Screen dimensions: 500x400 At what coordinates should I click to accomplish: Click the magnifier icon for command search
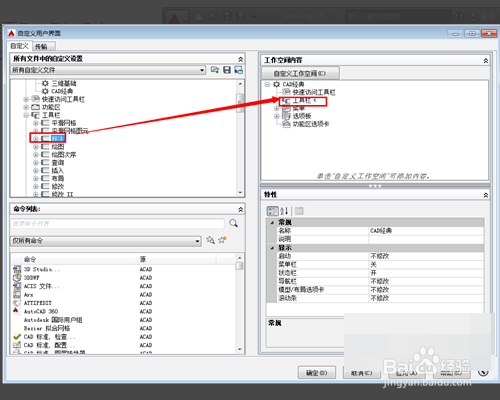coord(233,223)
